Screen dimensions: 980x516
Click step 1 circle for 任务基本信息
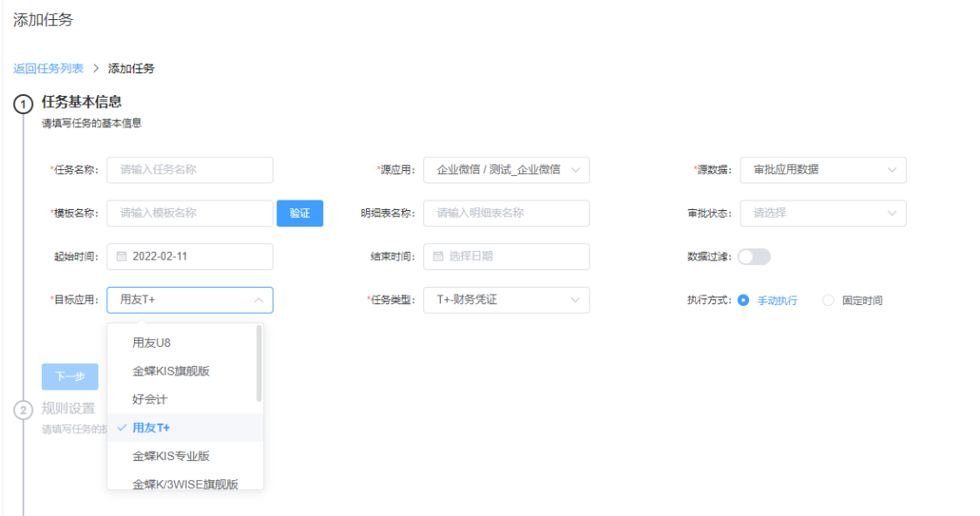click(x=24, y=104)
